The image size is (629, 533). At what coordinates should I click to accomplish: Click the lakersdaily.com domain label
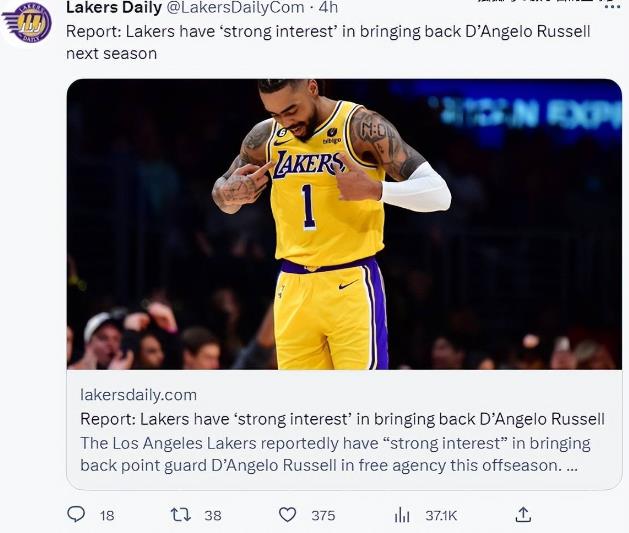click(x=138, y=394)
